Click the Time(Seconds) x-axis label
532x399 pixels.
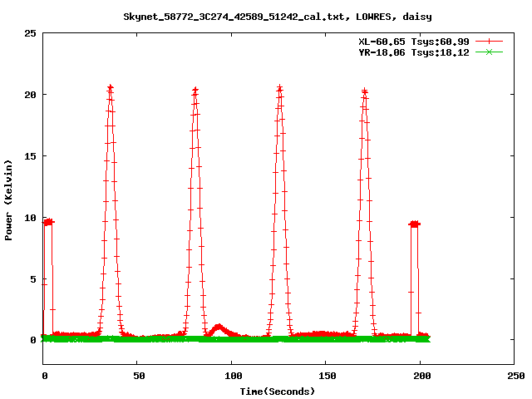point(278,392)
